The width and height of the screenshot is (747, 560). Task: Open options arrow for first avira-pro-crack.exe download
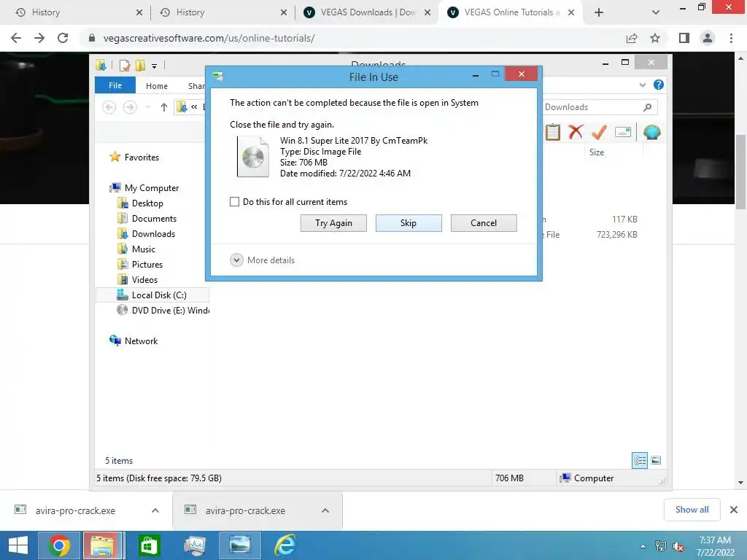click(x=155, y=510)
